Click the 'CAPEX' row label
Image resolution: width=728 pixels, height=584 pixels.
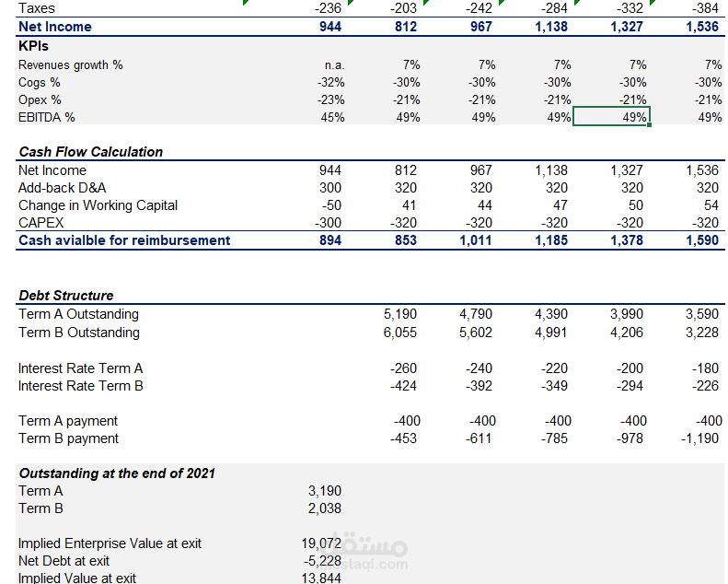(x=40, y=223)
